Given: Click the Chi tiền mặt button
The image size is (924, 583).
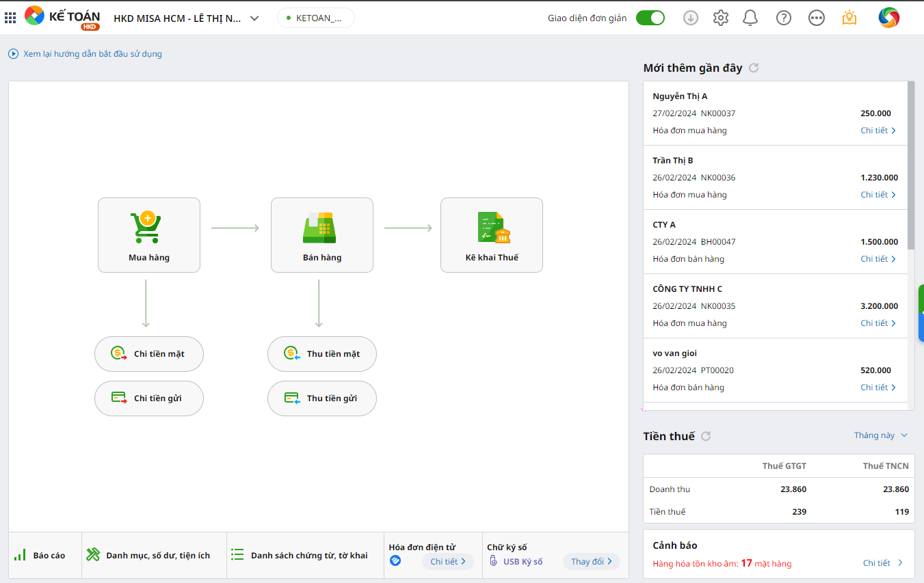Looking at the screenshot, I should 149,354.
